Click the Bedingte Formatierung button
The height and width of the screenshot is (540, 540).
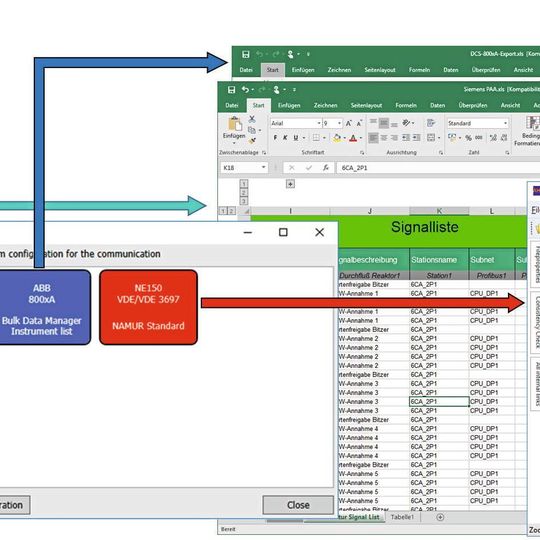(529, 132)
